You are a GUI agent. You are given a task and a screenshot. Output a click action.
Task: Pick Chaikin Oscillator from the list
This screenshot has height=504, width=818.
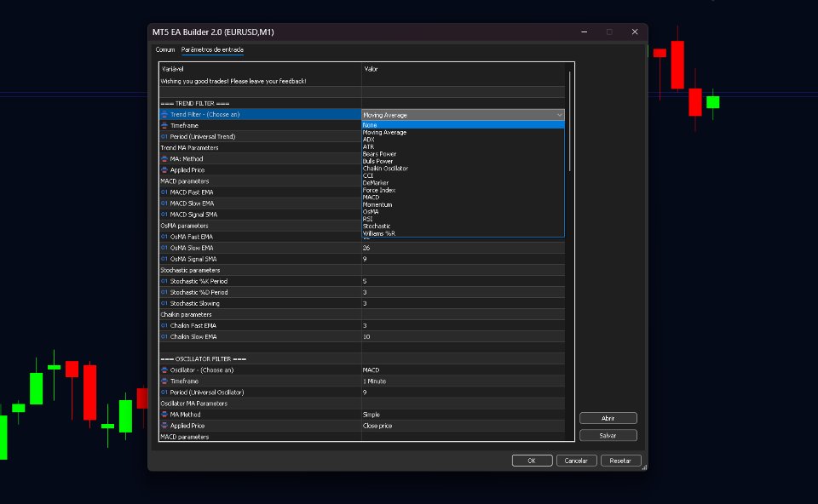[463, 169]
